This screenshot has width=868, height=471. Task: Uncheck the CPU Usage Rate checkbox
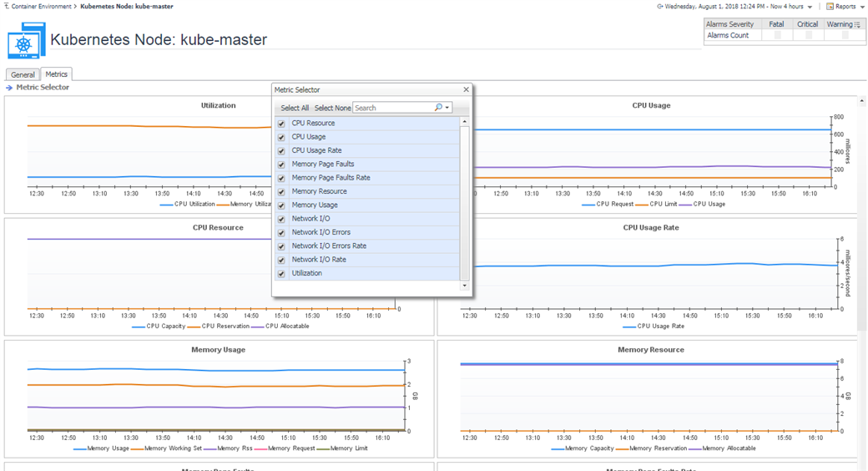[281, 150]
